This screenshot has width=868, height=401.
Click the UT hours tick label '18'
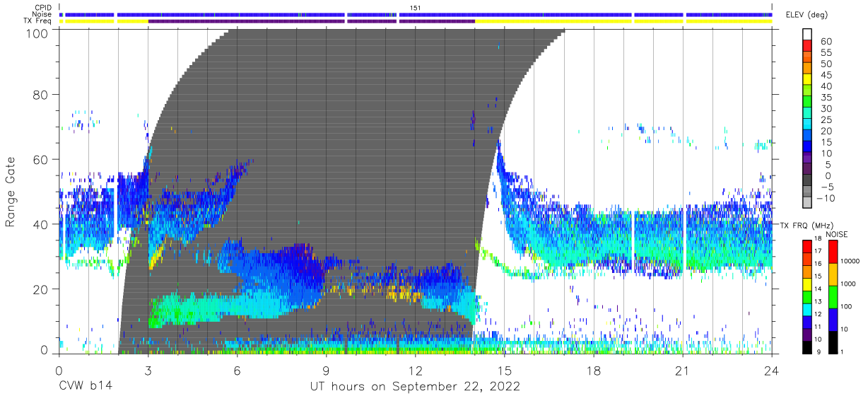pos(593,370)
